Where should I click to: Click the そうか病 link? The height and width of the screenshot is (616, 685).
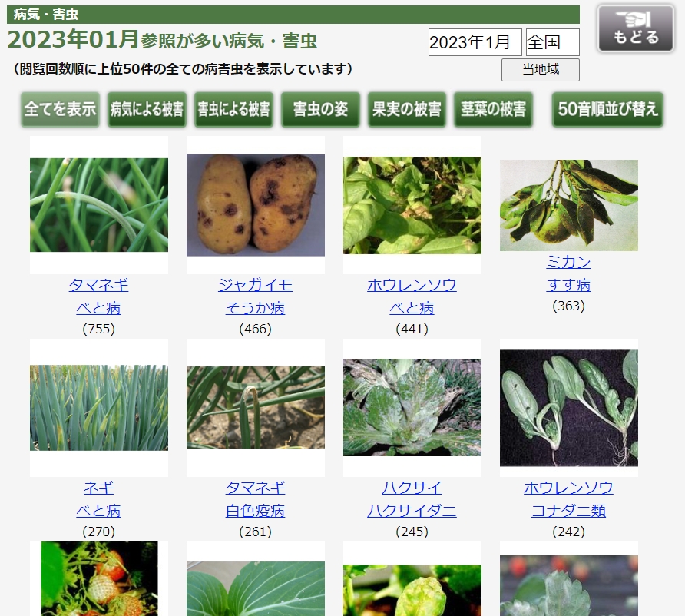(256, 308)
